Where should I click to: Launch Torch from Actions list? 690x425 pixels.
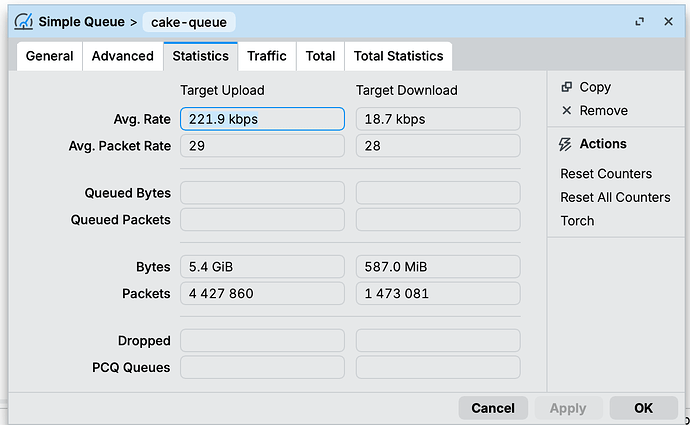pyautogui.click(x=577, y=221)
